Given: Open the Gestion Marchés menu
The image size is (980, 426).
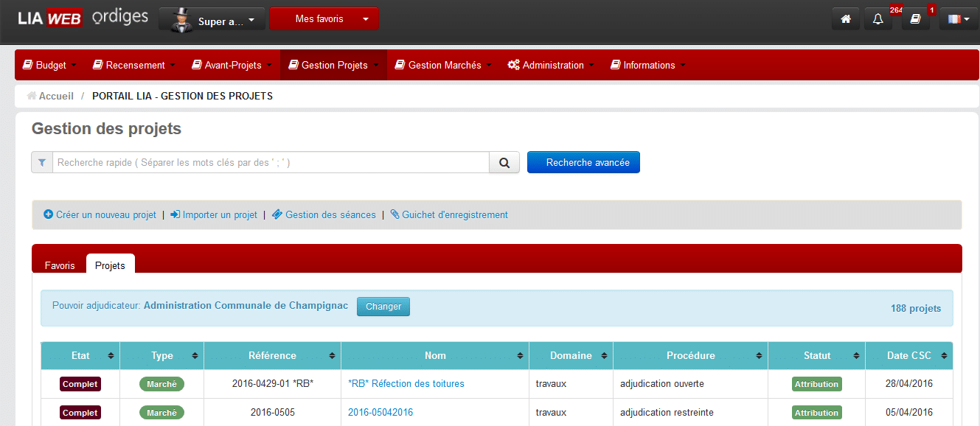Looking at the screenshot, I should (x=444, y=65).
